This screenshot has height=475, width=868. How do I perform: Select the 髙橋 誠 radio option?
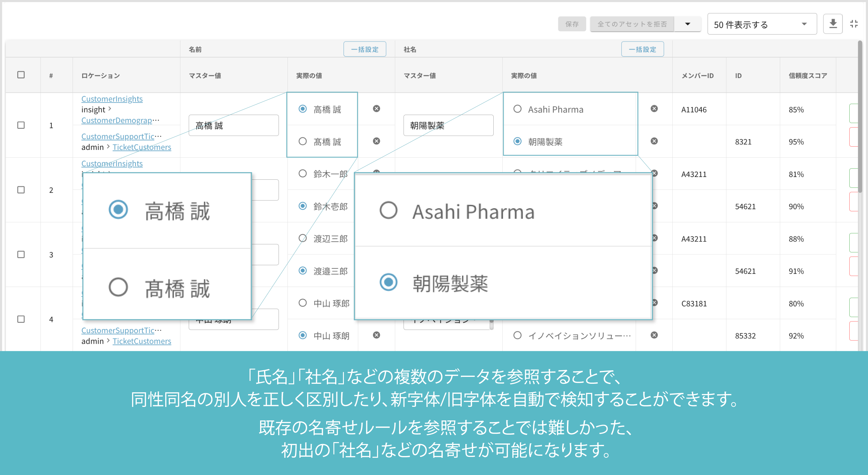pyautogui.click(x=302, y=141)
